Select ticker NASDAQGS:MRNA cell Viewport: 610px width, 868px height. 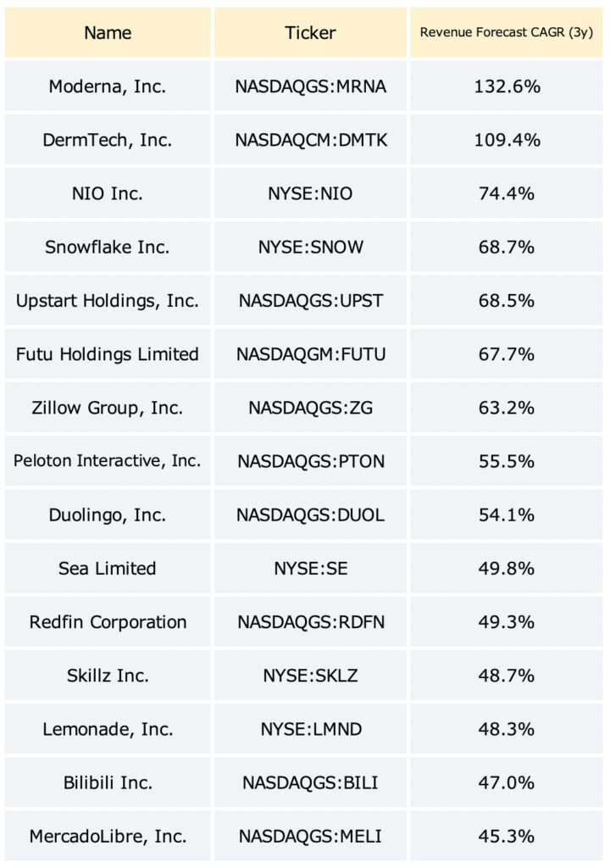(310, 86)
